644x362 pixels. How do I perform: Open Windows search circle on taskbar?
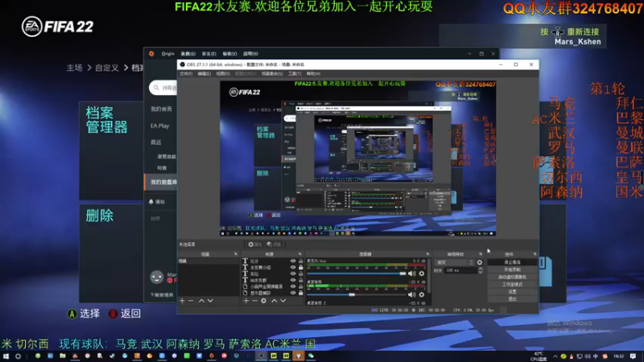click(18, 356)
